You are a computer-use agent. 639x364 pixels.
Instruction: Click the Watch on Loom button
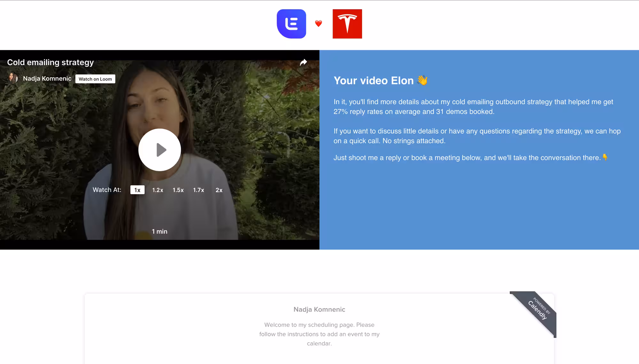[x=95, y=79]
